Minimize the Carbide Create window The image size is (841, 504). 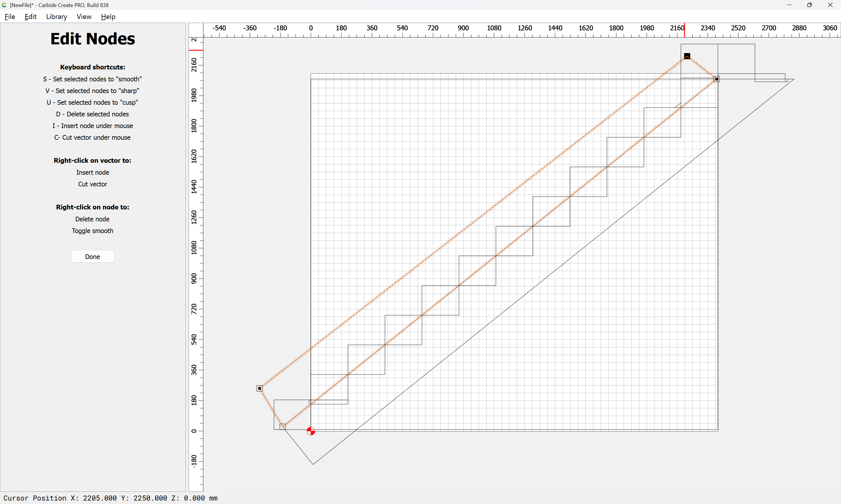coord(789,5)
